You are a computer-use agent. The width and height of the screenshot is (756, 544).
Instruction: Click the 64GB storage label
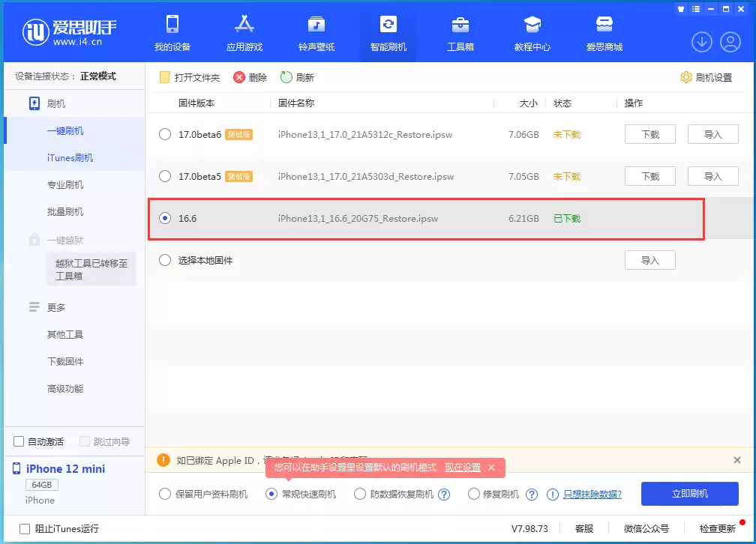[41, 485]
